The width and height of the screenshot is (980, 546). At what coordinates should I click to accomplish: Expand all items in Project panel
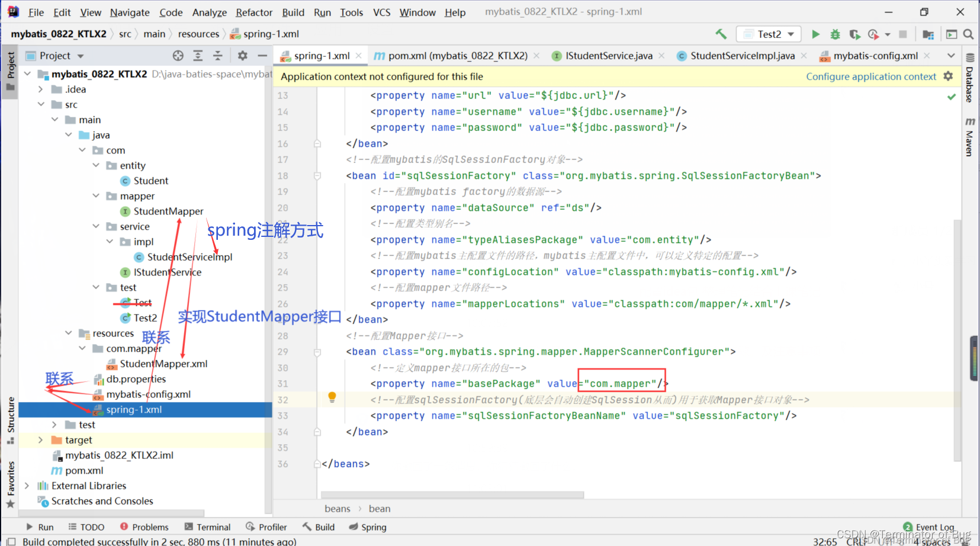click(198, 56)
